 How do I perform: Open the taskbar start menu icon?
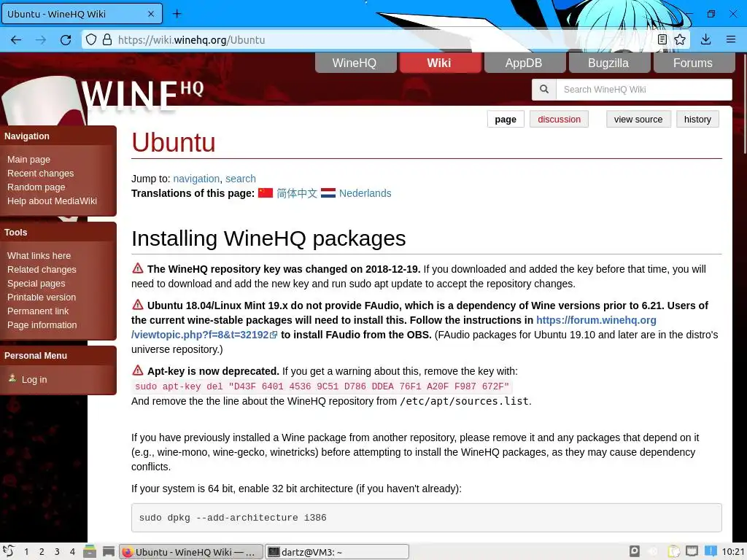tap(9, 551)
